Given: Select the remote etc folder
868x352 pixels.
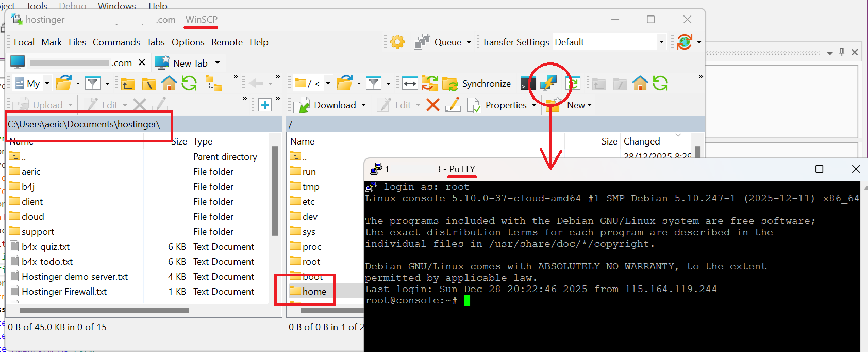Looking at the screenshot, I should pyautogui.click(x=308, y=201).
